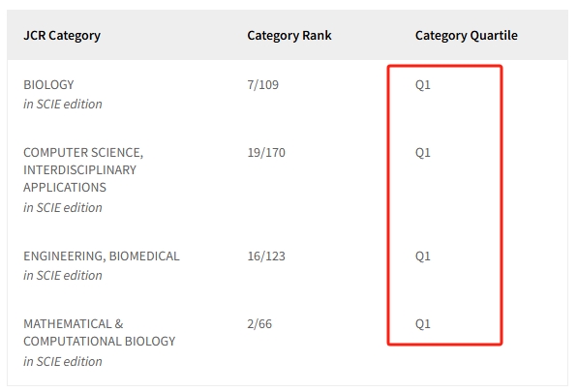Click Q1 quartile for MATHEMATICAL & COMPUTATIONAL BIOLOGY
The width and height of the screenshot is (577, 392).
tap(423, 324)
